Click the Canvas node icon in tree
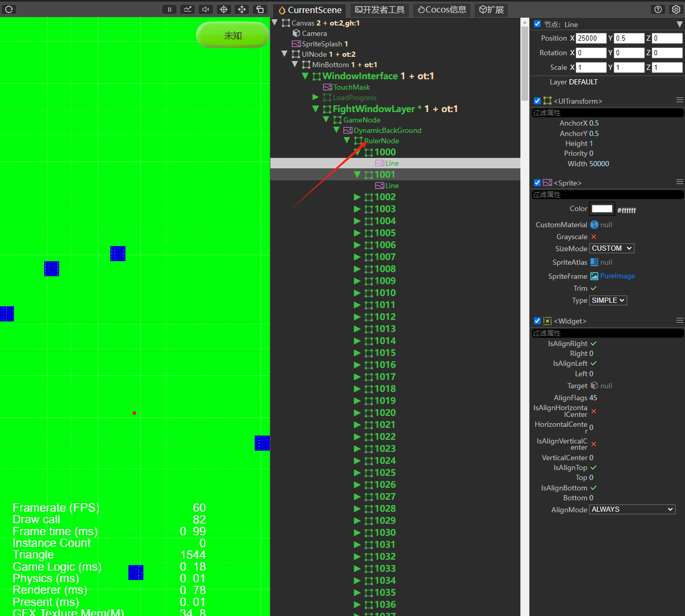The image size is (685, 616). (286, 23)
